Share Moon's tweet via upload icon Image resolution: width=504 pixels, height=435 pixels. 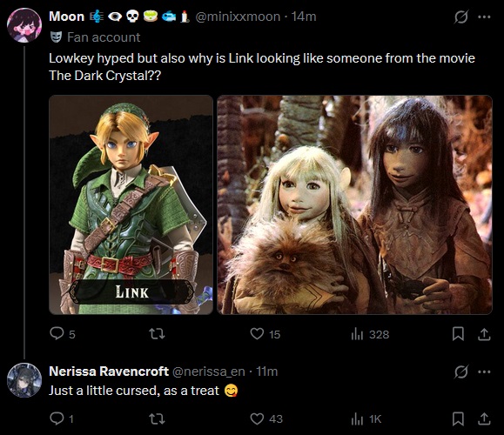coord(484,334)
